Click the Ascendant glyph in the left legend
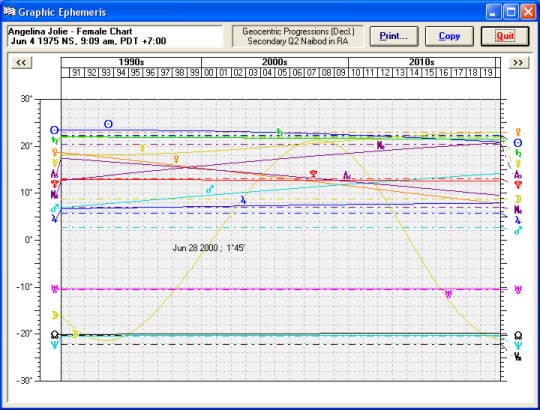 54,173
